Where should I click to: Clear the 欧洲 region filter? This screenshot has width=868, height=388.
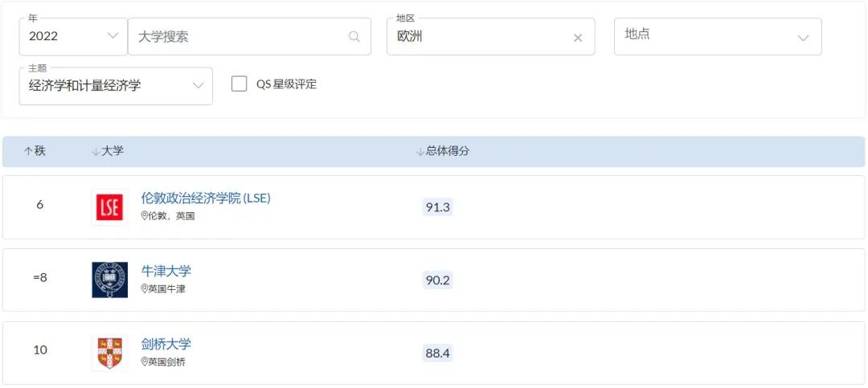click(x=578, y=38)
